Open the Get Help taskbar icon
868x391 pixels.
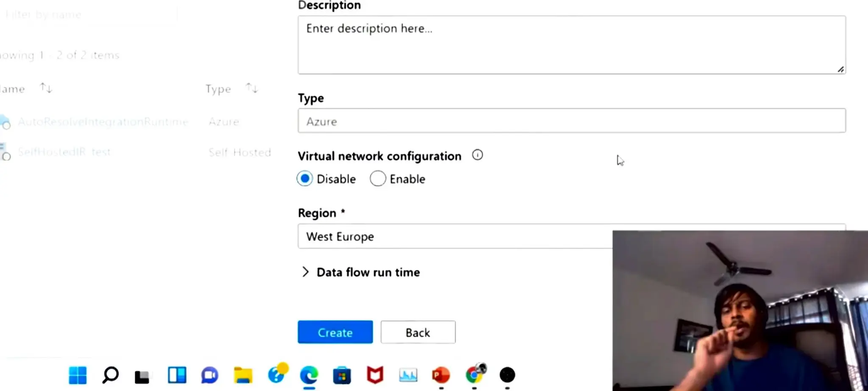point(277,374)
